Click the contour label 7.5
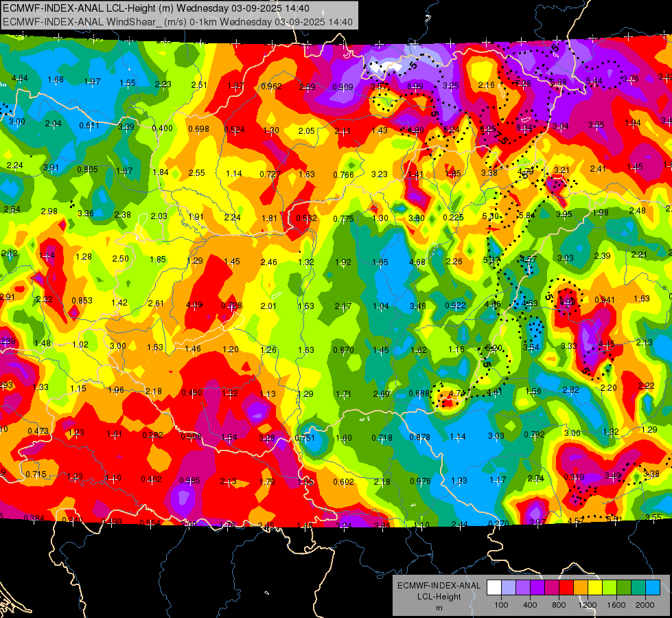Screen dimensions: 672x618 point(500,137)
